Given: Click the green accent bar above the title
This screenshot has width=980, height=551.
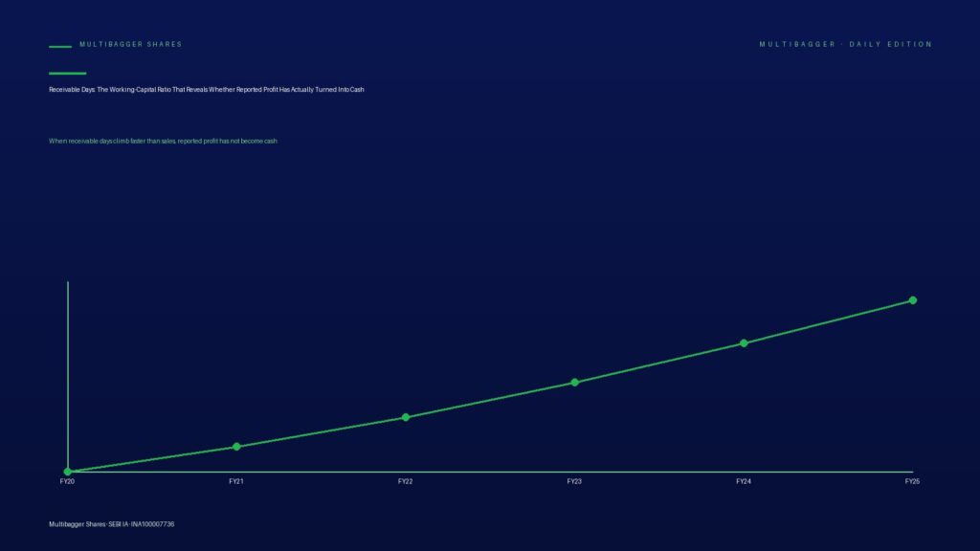Looking at the screenshot, I should pyautogui.click(x=68, y=73).
